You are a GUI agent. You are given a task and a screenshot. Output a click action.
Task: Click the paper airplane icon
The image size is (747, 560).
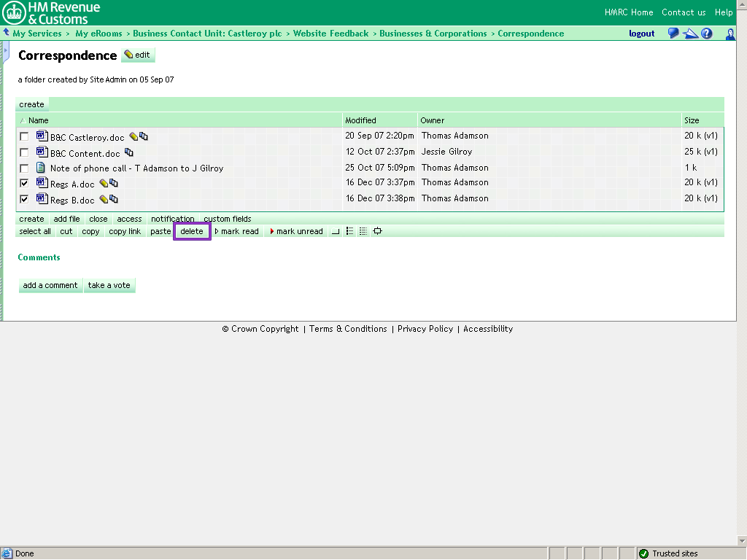[690, 34]
